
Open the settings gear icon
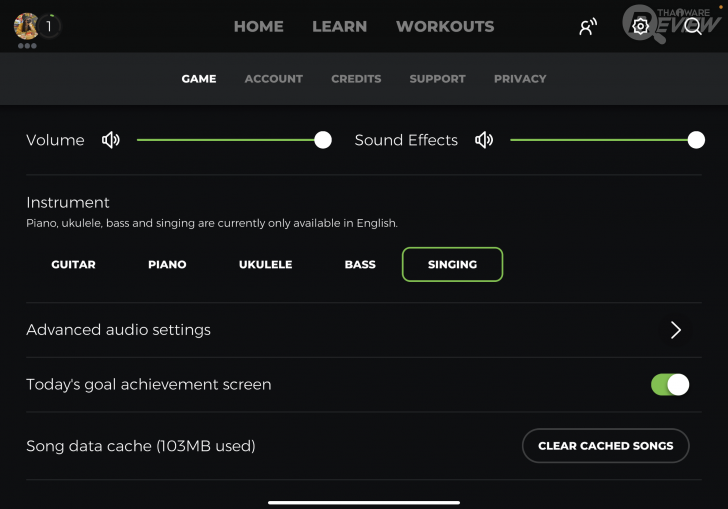(640, 26)
